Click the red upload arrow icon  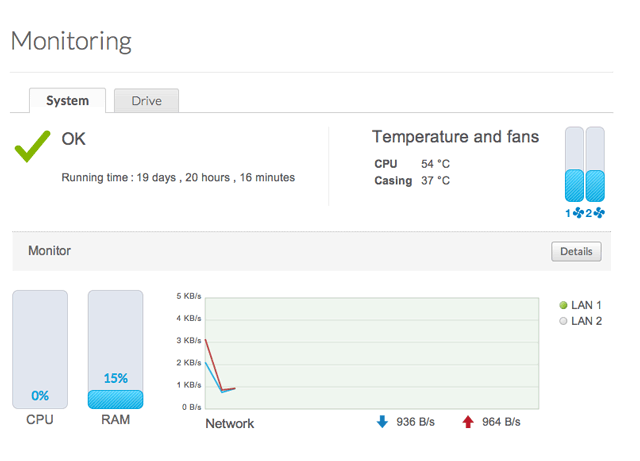(x=467, y=422)
